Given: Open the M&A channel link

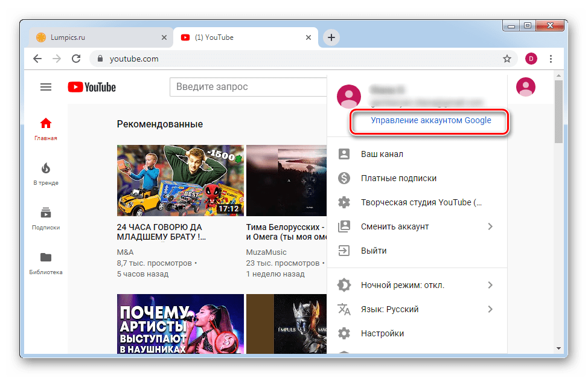Looking at the screenshot, I should (125, 252).
